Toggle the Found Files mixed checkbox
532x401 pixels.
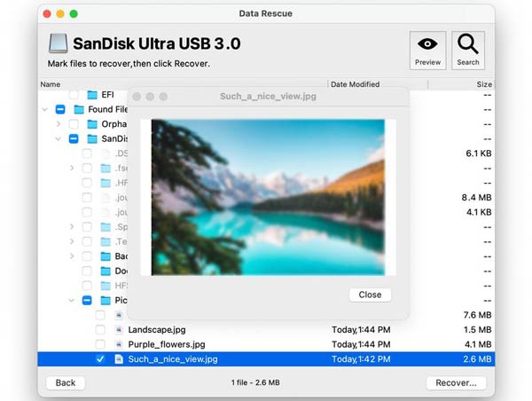(x=60, y=109)
